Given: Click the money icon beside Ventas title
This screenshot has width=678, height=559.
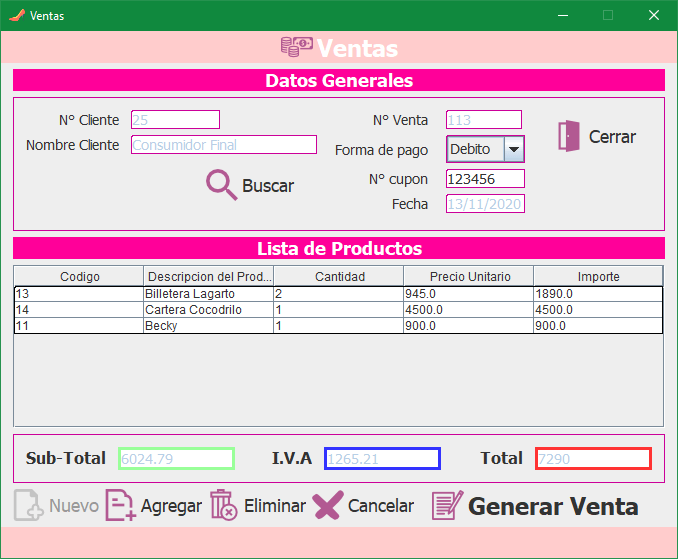Looking at the screenshot, I should click(296, 48).
